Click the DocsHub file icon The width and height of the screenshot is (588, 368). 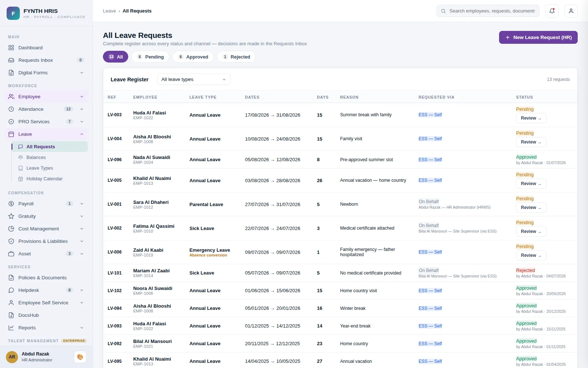click(11, 315)
